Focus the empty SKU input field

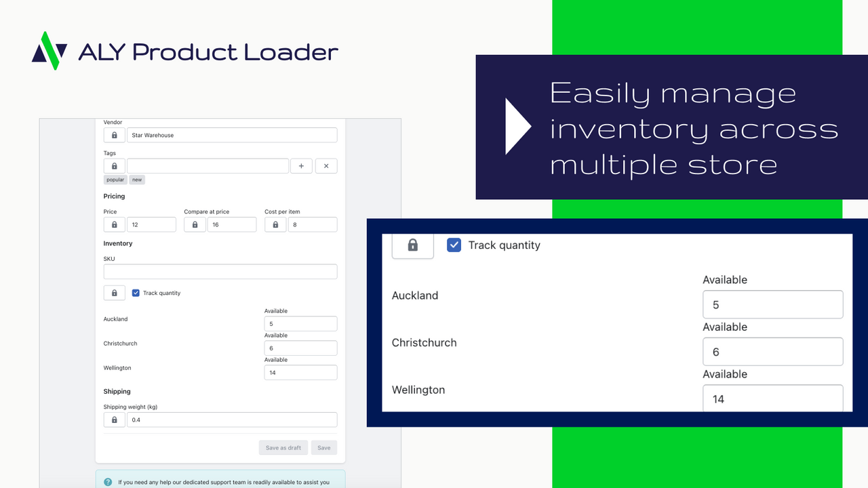coord(220,272)
